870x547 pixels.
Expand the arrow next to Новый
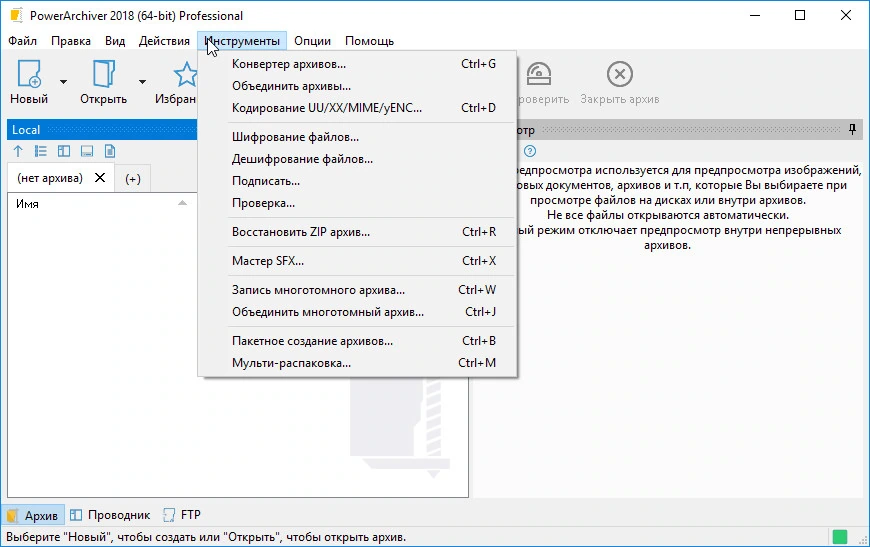[x=63, y=82]
